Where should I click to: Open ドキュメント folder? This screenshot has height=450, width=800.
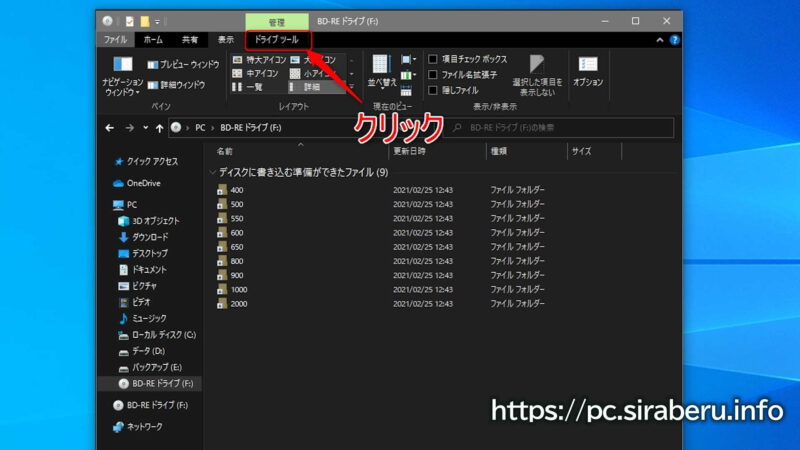tap(143, 270)
